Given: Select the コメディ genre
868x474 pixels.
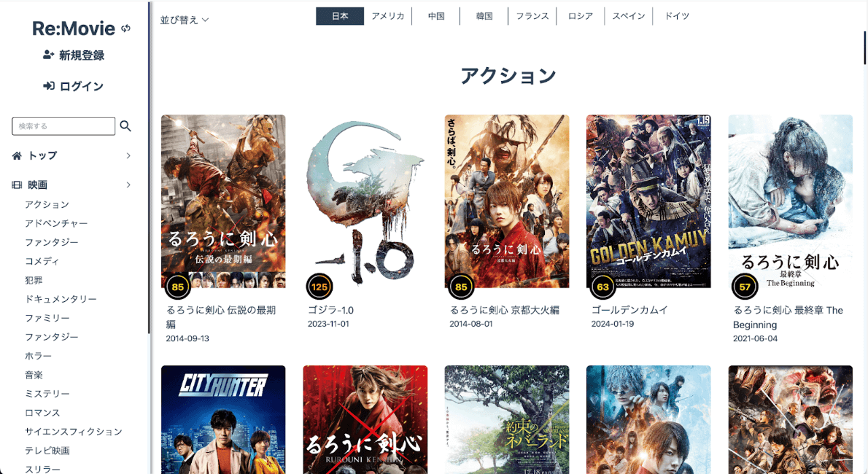Looking at the screenshot, I should [x=42, y=261].
